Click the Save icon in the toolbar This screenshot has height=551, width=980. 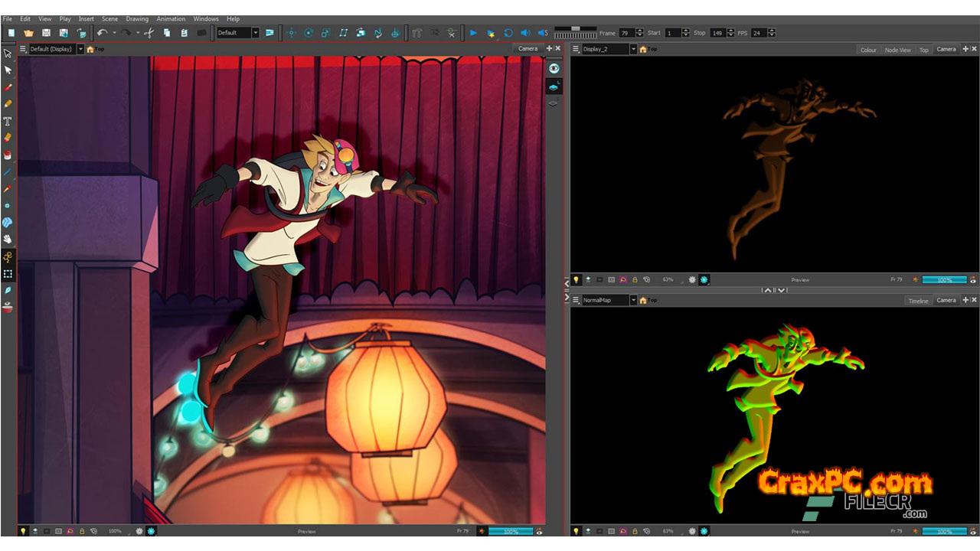tap(46, 33)
